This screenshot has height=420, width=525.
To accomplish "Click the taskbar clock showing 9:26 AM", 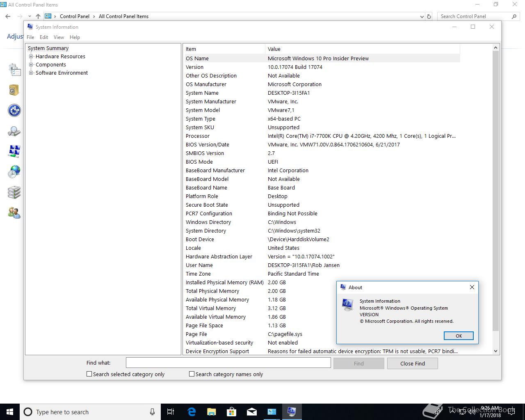I will [x=490, y=412].
